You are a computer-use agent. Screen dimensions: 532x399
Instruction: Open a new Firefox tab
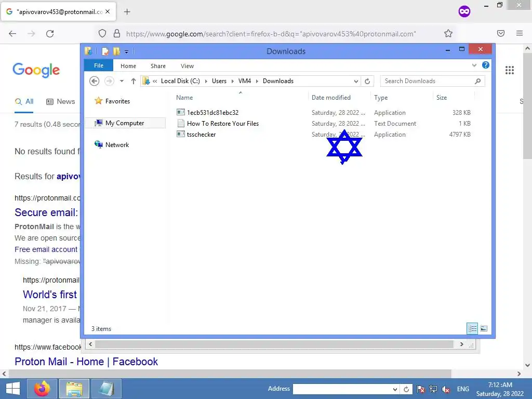(x=127, y=12)
